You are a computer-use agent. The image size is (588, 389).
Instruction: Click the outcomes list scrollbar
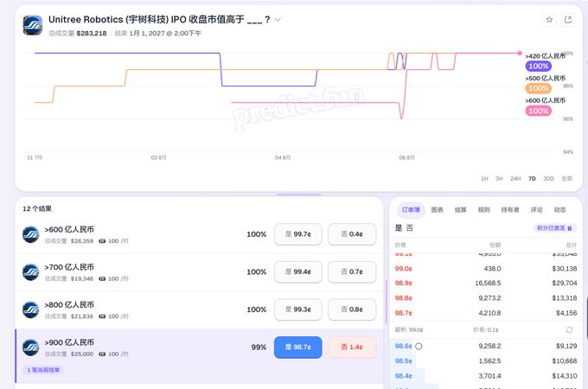[x=386, y=302]
